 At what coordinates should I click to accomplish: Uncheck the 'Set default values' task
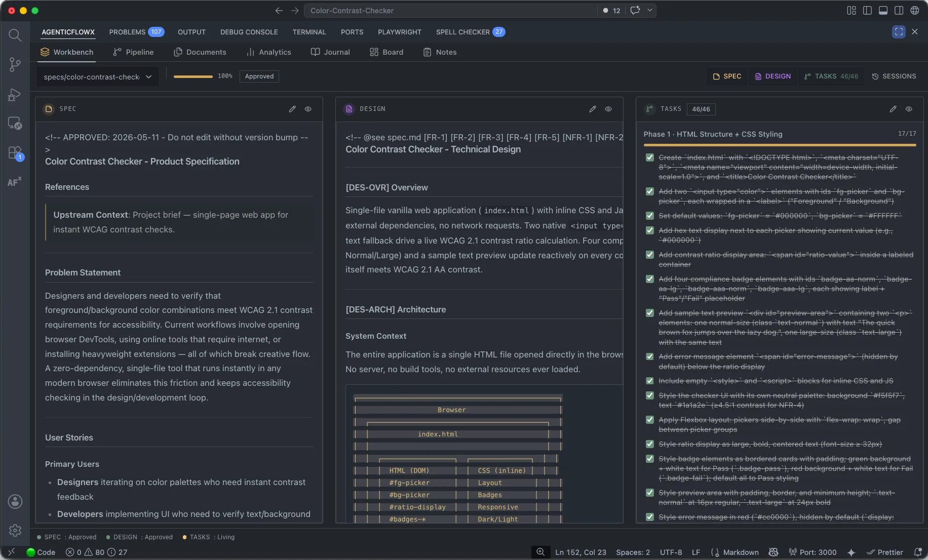[x=650, y=216]
